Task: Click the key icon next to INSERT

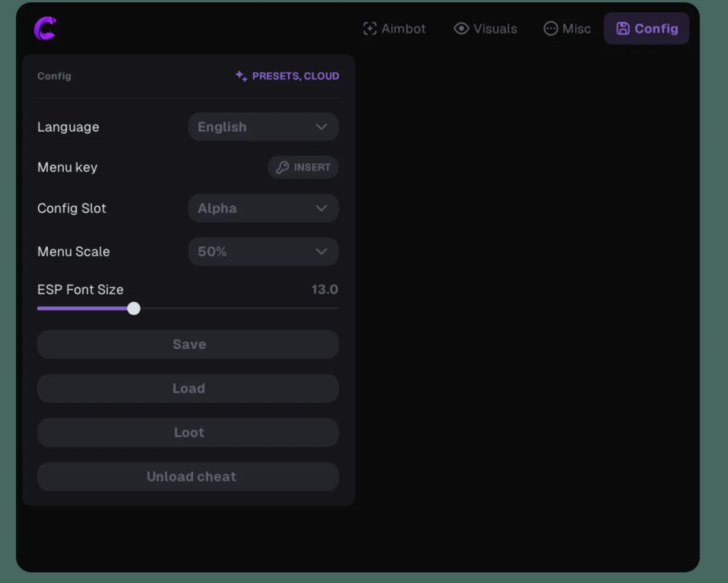Action: [x=282, y=167]
